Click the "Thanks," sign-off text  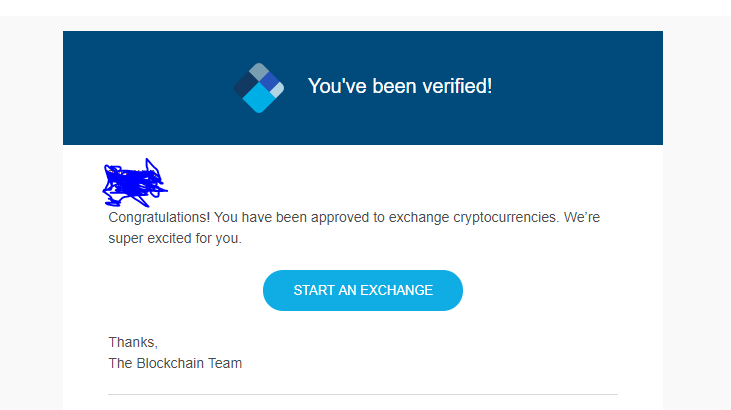[x=133, y=342]
